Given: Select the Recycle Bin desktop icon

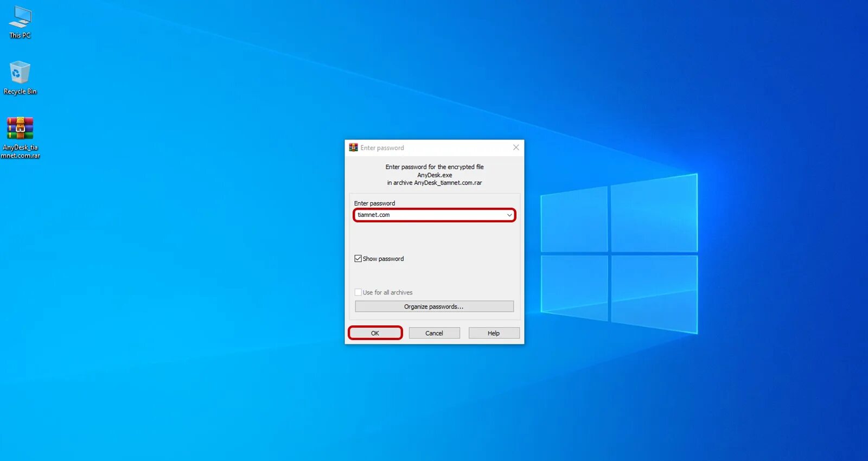Looking at the screenshot, I should (x=20, y=78).
